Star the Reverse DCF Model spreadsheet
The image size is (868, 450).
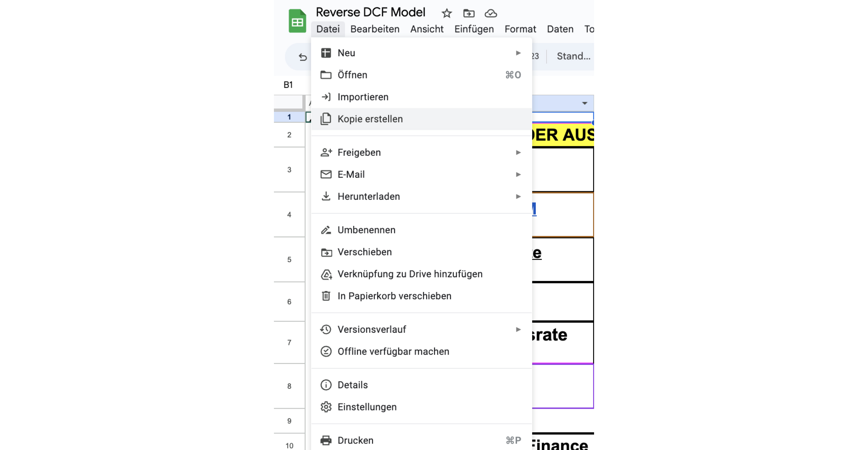[446, 13]
